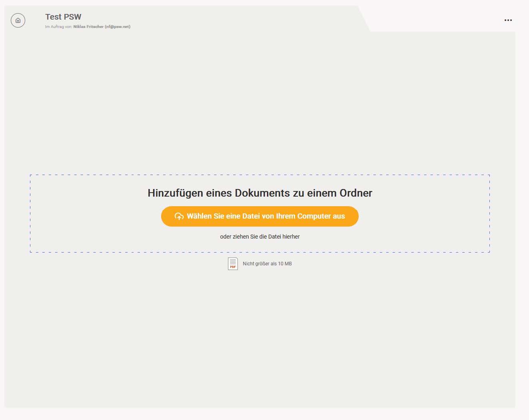Click the PDF document icon near the size limit note

(x=232, y=264)
